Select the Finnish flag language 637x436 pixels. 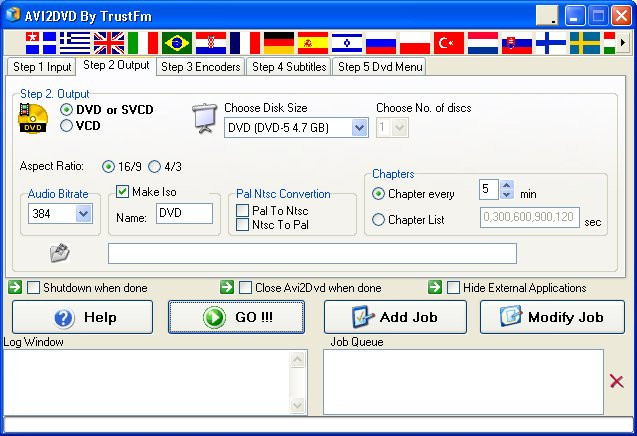[x=551, y=43]
